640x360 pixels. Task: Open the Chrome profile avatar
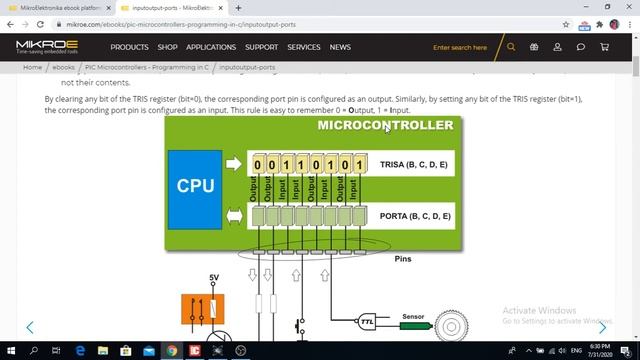(x=614, y=24)
